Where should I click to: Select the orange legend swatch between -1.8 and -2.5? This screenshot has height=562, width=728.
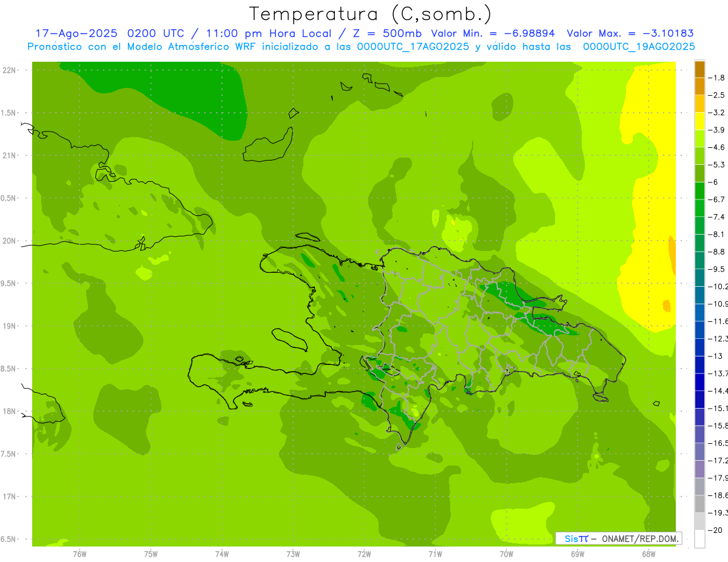click(x=699, y=87)
